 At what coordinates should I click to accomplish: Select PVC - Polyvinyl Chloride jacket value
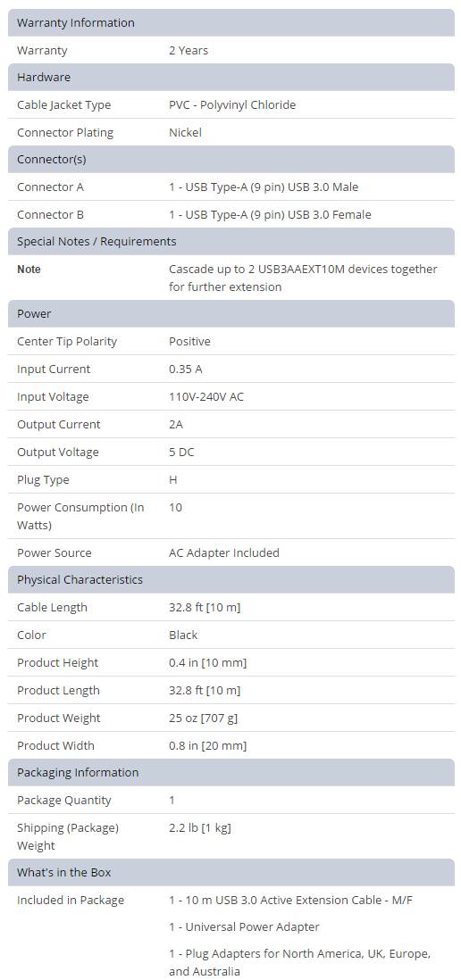point(232,105)
